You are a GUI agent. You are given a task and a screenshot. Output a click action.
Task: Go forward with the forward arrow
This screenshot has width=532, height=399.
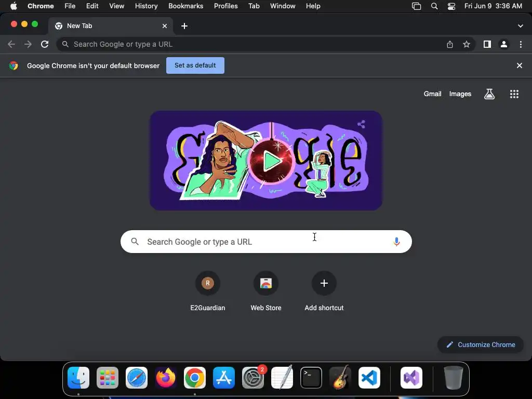pyautogui.click(x=28, y=44)
